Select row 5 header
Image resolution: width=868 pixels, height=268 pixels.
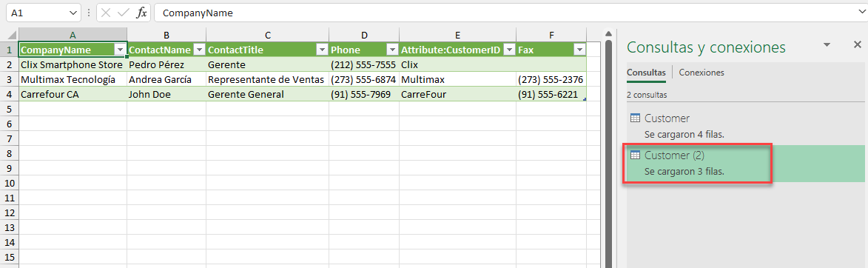[9, 109]
